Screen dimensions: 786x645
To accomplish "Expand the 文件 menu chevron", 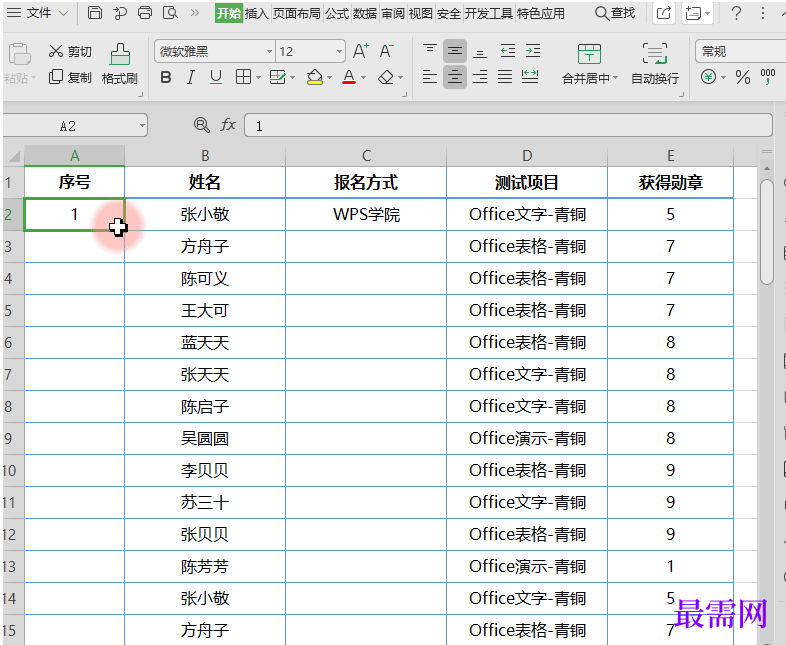I will pyautogui.click(x=63, y=13).
